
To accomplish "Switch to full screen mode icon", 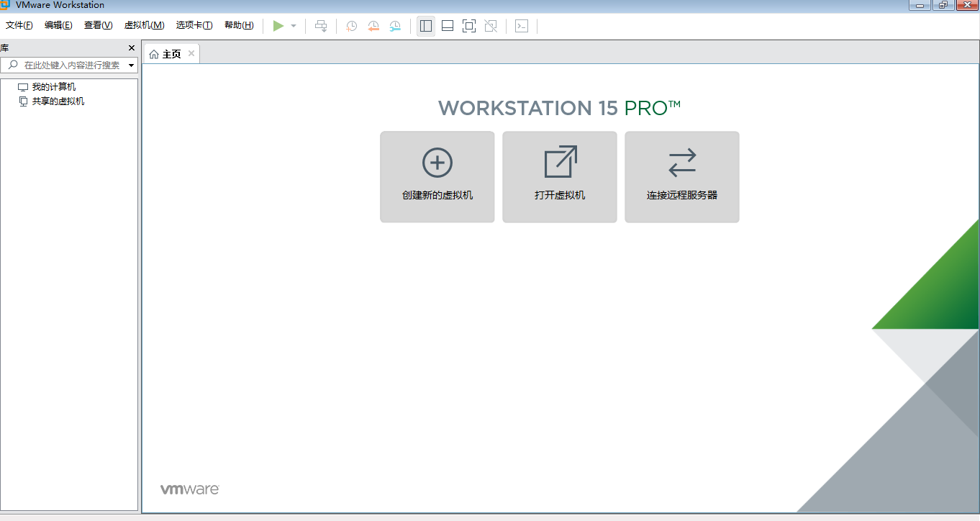I will 469,26.
